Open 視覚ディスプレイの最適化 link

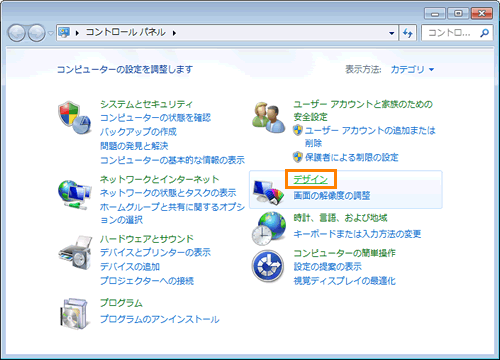coord(344,281)
